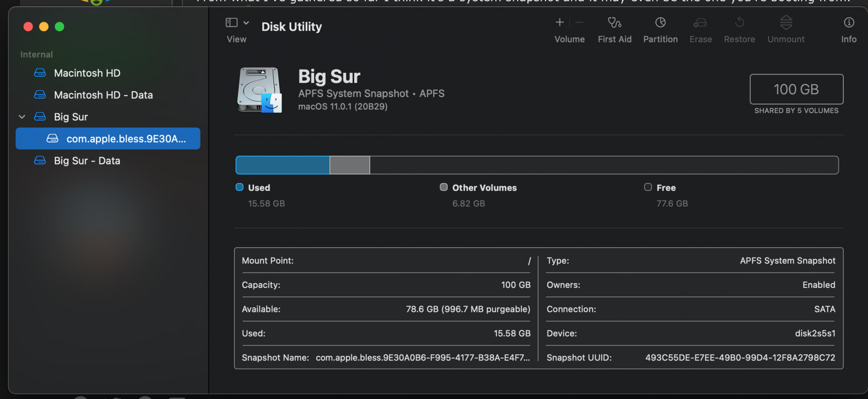Click the 15.58 GB Used legend value

point(266,203)
